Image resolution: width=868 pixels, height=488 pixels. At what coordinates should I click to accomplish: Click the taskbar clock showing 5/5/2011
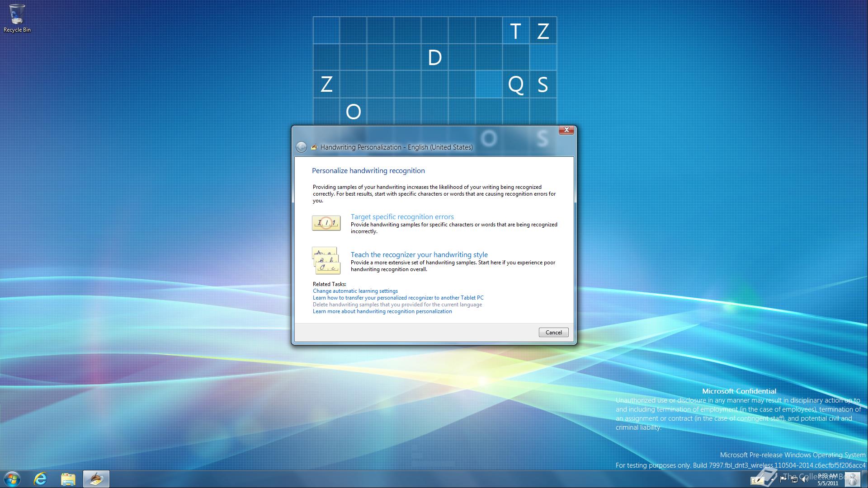click(828, 479)
